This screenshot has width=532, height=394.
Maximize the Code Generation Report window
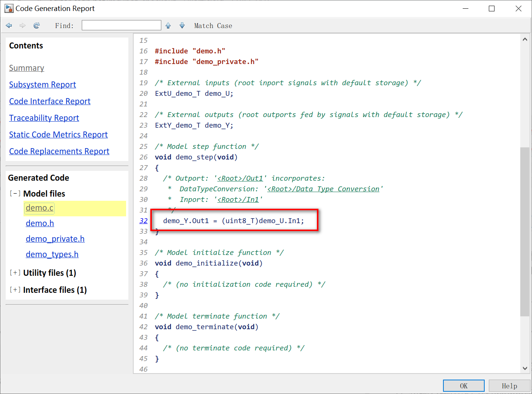click(491, 8)
